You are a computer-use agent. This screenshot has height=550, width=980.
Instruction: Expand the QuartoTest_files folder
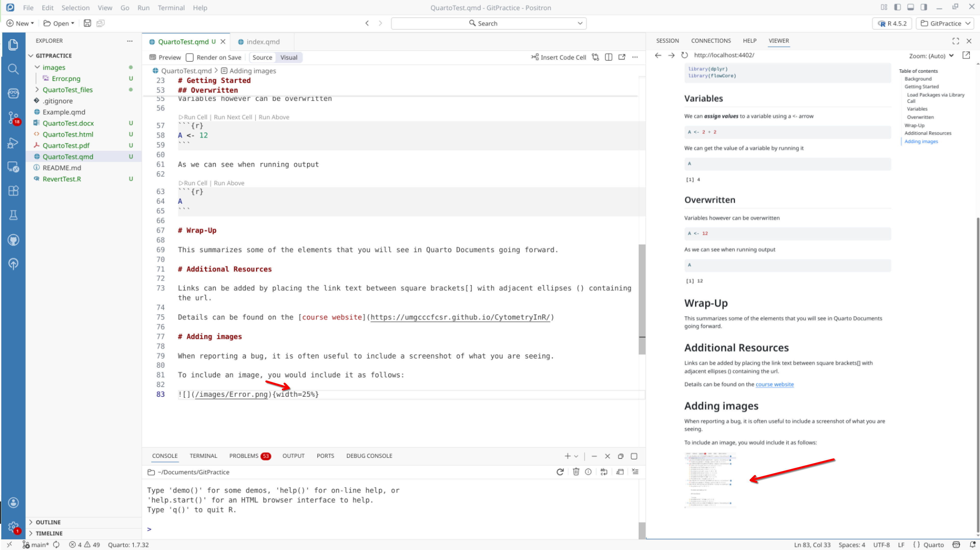pos(37,90)
